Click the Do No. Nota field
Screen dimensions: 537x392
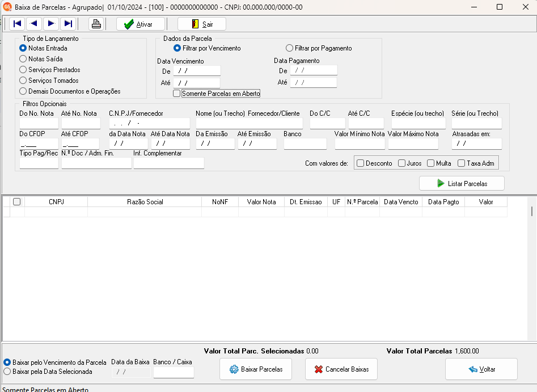(39, 123)
